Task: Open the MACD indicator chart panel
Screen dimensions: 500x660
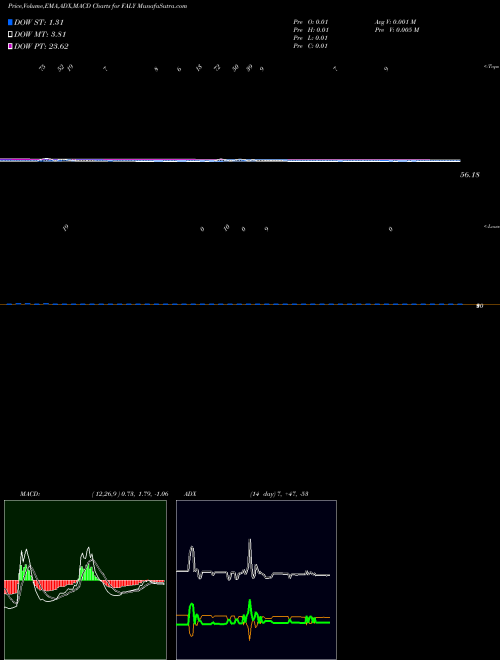Action: coord(85,580)
